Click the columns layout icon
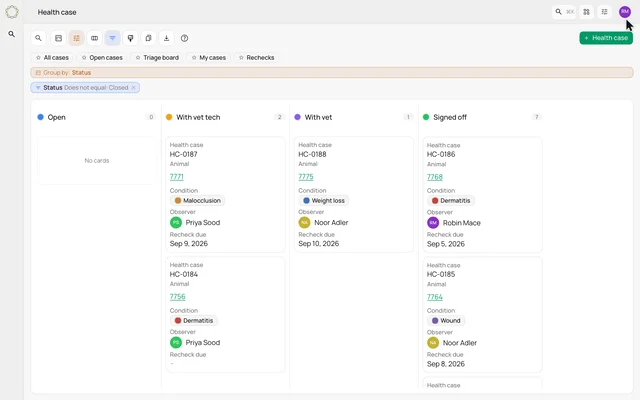The width and height of the screenshot is (640, 400). coord(94,38)
